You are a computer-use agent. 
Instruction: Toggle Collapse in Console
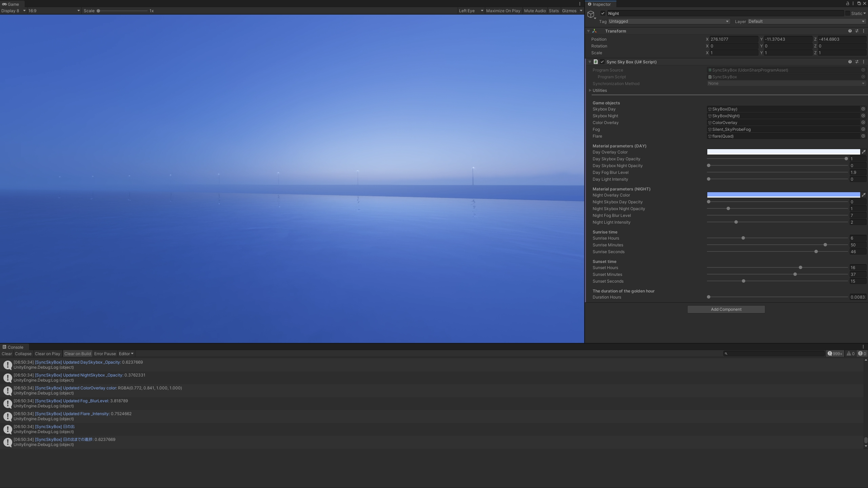click(x=23, y=353)
